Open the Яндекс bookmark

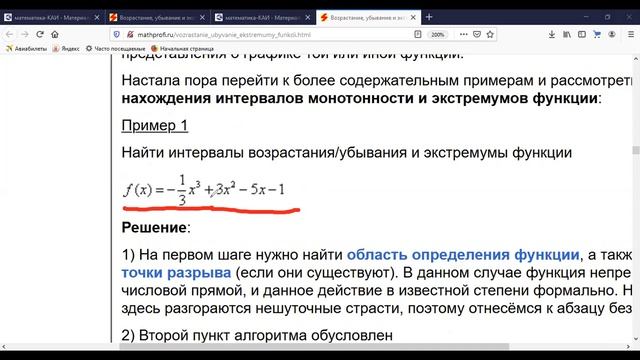tap(66, 49)
